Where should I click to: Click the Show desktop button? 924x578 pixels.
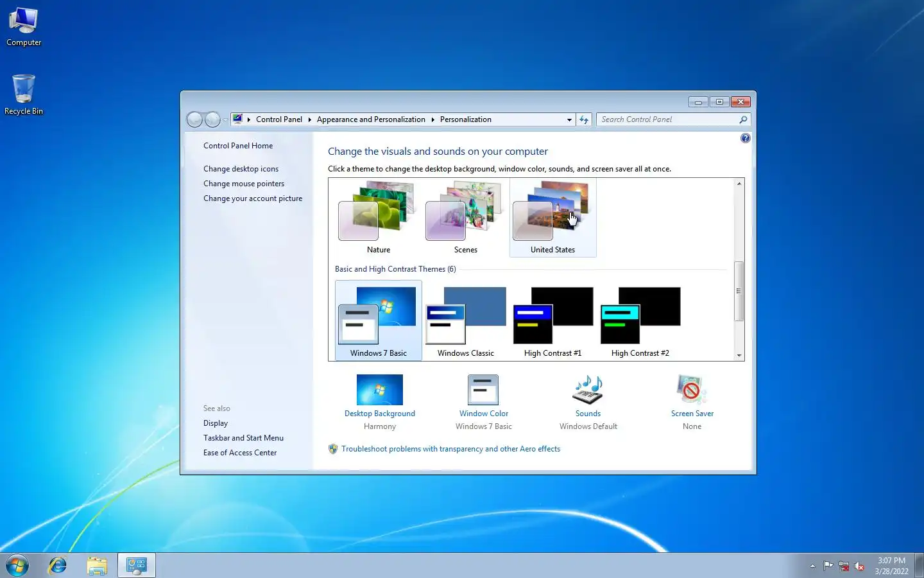point(919,566)
